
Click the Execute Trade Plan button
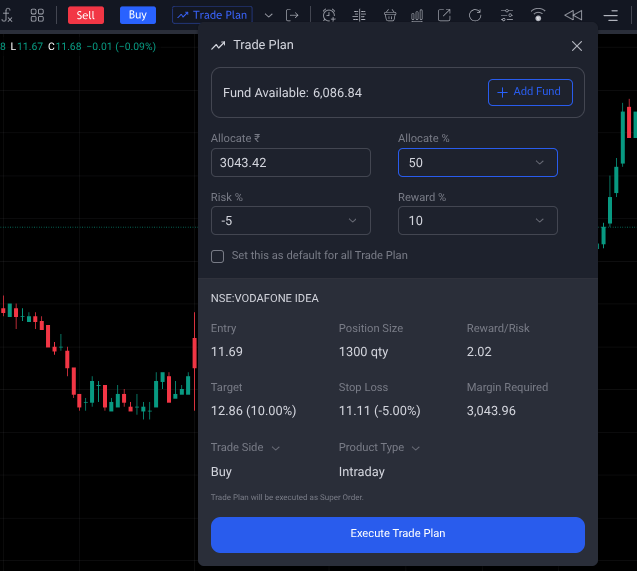[397, 534]
